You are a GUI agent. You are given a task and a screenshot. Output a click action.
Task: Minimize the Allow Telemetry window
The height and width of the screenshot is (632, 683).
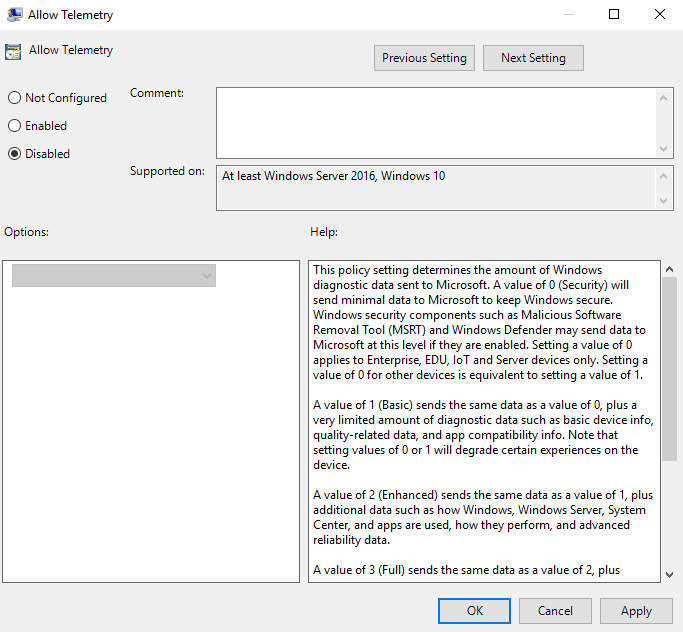tap(568, 14)
